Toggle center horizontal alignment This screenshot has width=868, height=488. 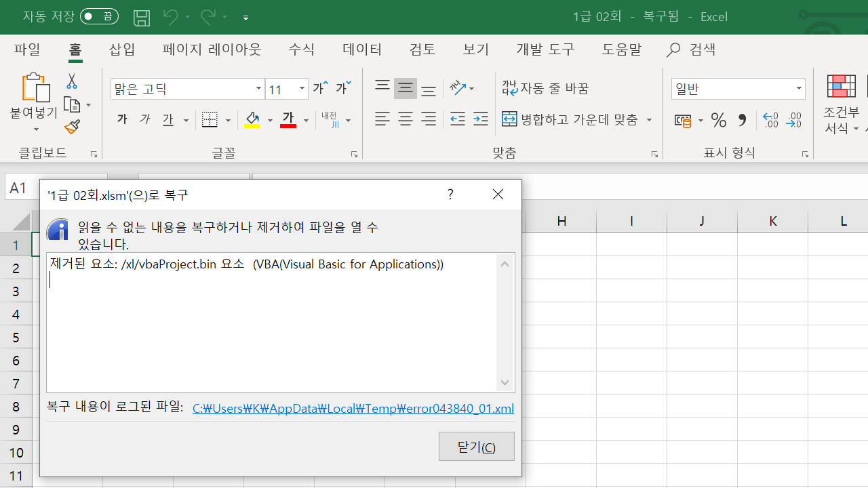point(406,120)
